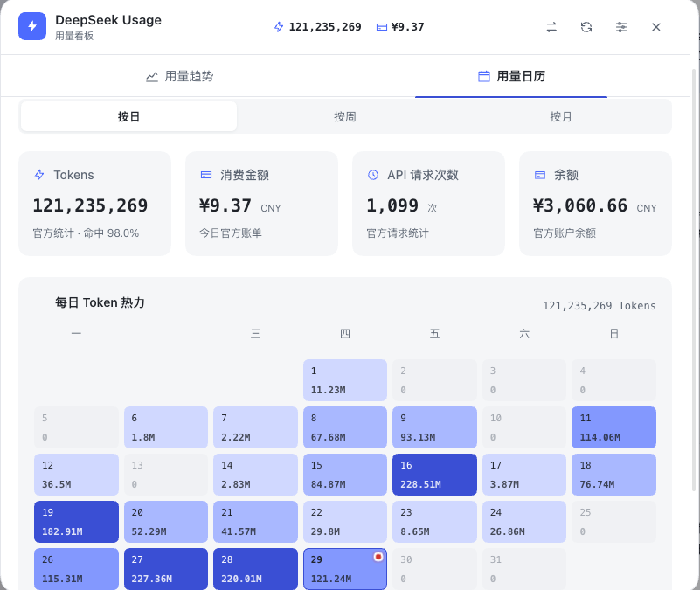The height and width of the screenshot is (590, 700).
Task: Select calendar day 21 with 41.57M
Action: [255, 522]
